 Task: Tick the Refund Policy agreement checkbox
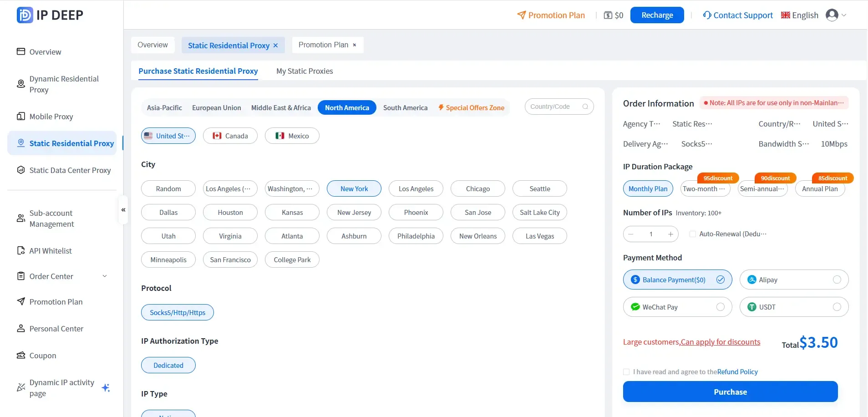626,372
